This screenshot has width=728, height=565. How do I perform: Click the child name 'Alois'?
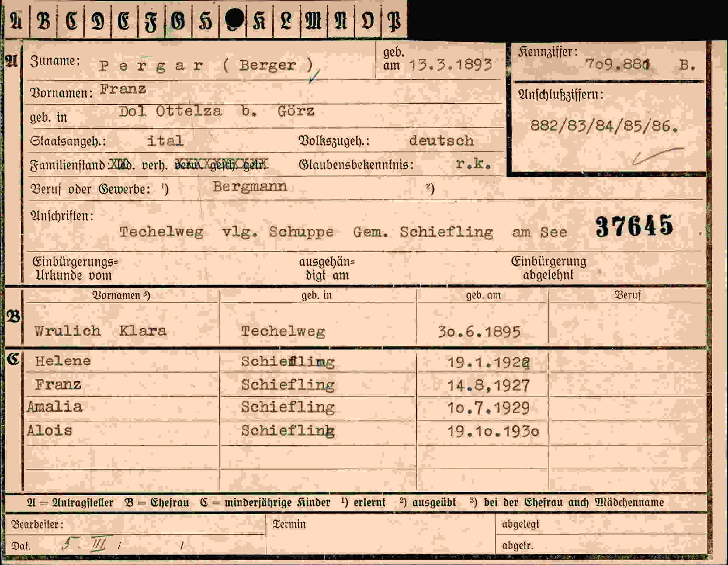tap(49, 430)
